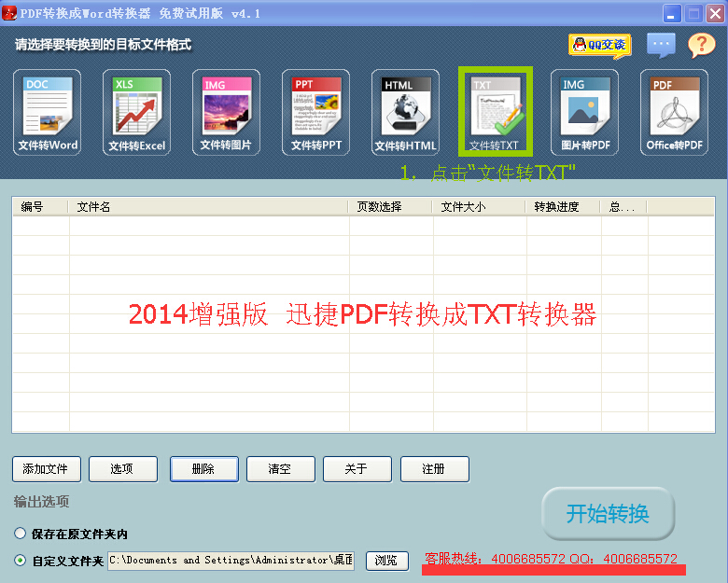
Task: Select the 文件转Word conversion icon
Action: click(47, 112)
